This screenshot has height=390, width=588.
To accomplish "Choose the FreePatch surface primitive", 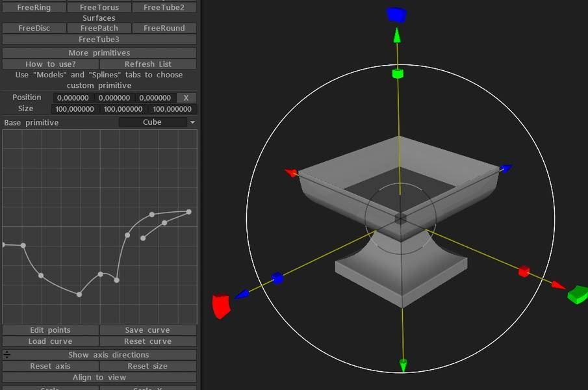I will click(x=99, y=29).
